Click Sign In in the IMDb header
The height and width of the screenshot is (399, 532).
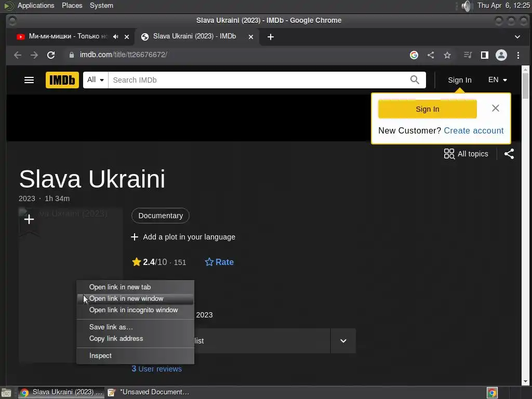tap(459, 80)
